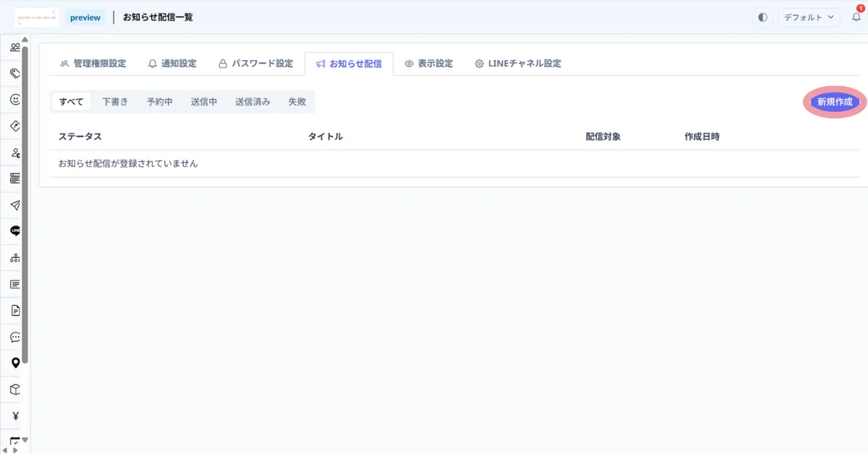Click the お知らせ配信が登録されていません message
868x454 pixels.
tap(128, 163)
